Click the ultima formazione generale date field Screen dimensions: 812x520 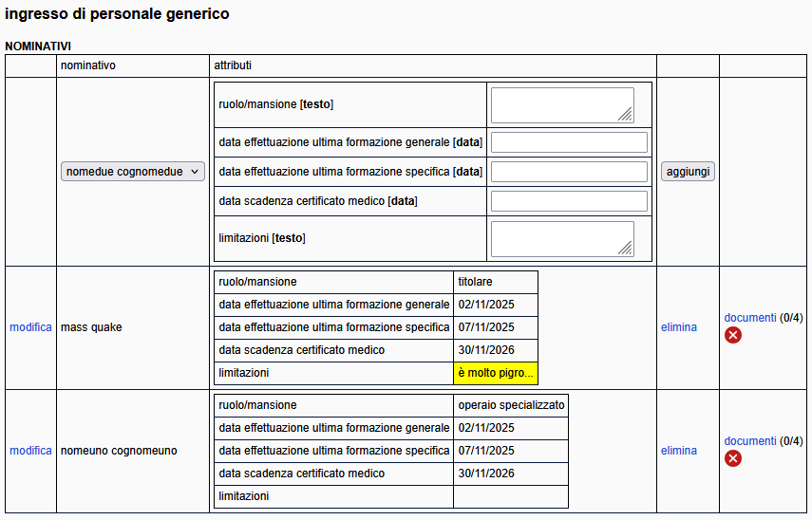click(569, 142)
